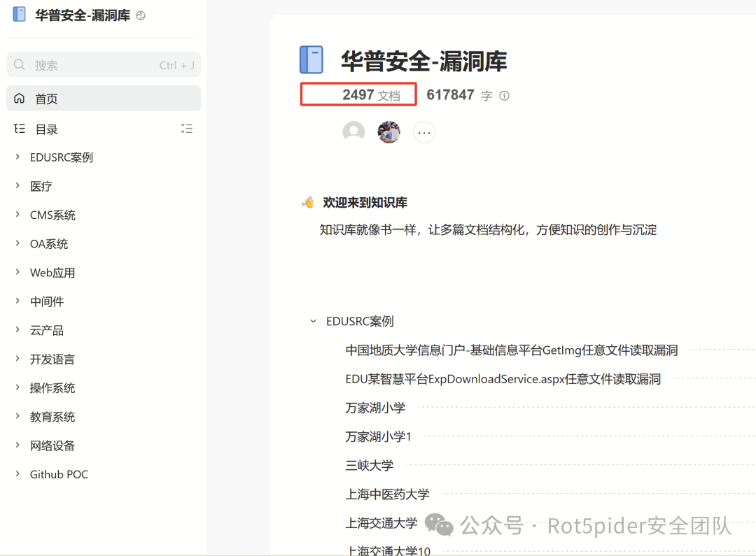Open the 上海交通大学 document

tap(381, 523)
